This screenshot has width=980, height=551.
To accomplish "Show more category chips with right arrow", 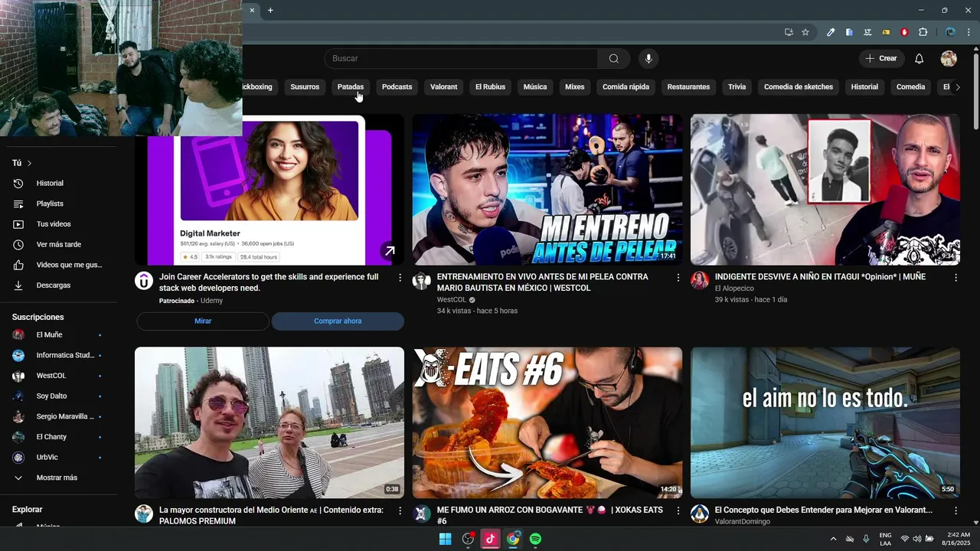I will pyautogui.click(x=957, y=87).
